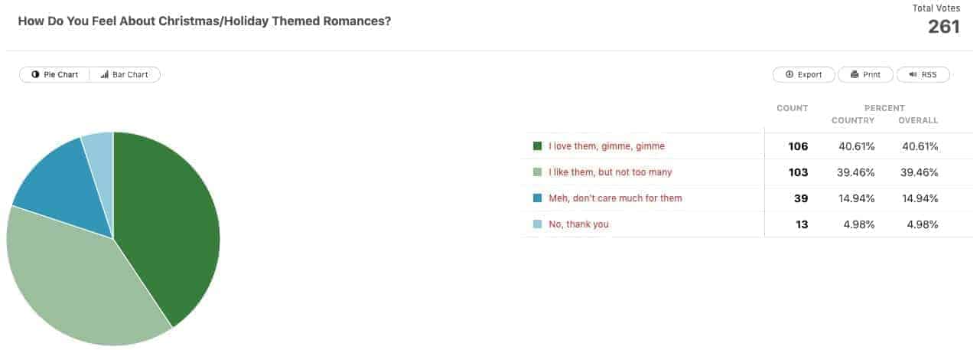
Task: Click light green swatch for 'I like them'
Action: 537,172
